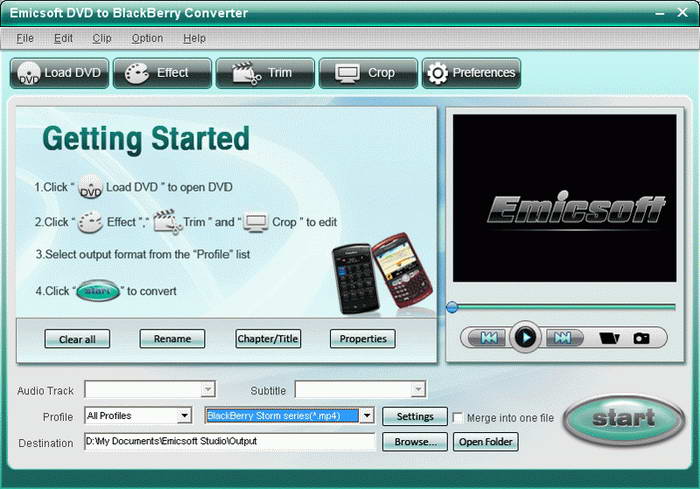Click the Load DVD toolbar button
This screenshot has width=700, height=489.
click(59, 73)
